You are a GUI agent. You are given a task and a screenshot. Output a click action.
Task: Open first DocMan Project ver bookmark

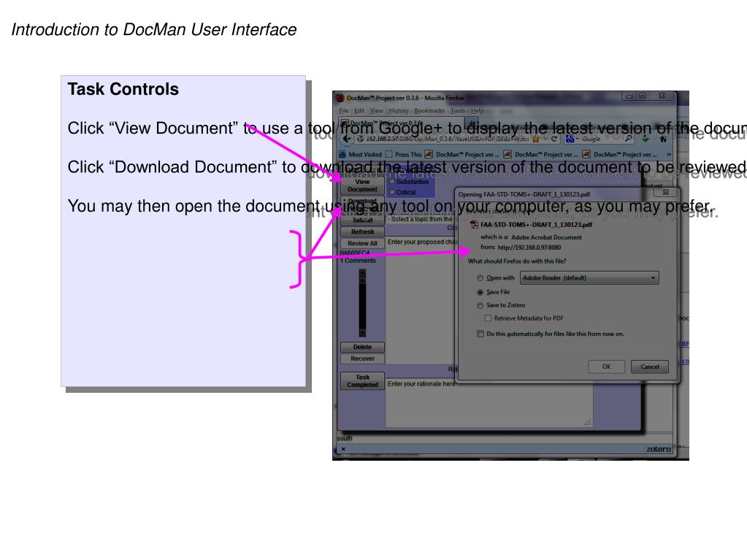click(x=462, y=154)
